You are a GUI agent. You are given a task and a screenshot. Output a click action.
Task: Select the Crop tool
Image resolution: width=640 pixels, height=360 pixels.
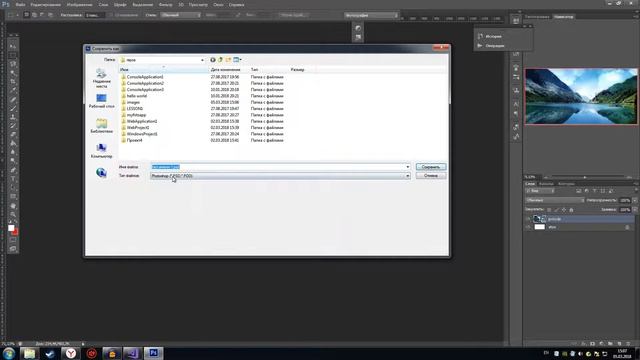tap(13, 82)
